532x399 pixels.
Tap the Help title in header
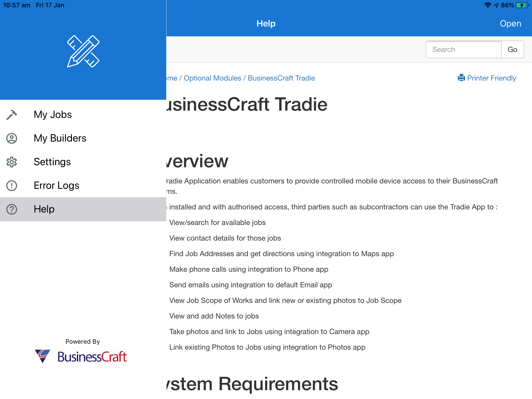click(x=266, y=24)
